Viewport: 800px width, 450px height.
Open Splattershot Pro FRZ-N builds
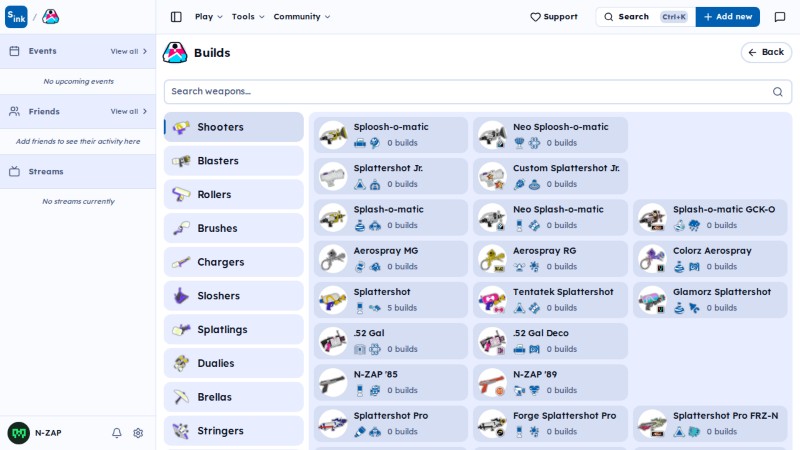pos(710,424)
